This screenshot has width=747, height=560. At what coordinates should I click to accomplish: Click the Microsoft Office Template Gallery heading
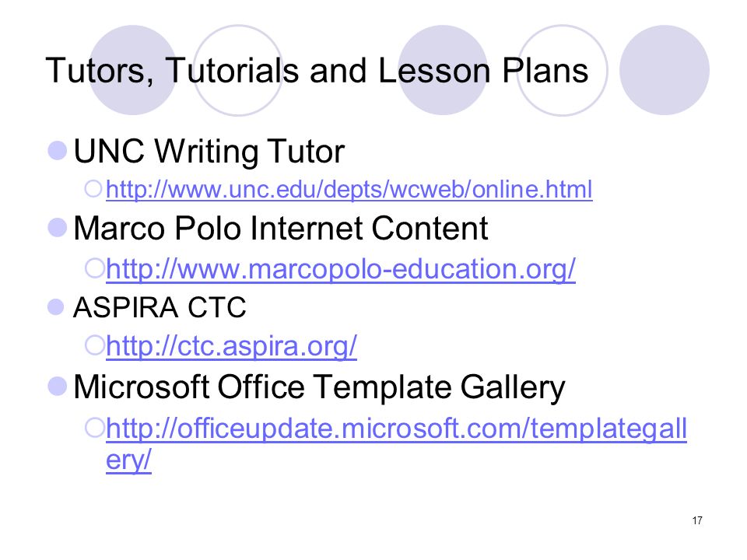[x=319, y=387]
